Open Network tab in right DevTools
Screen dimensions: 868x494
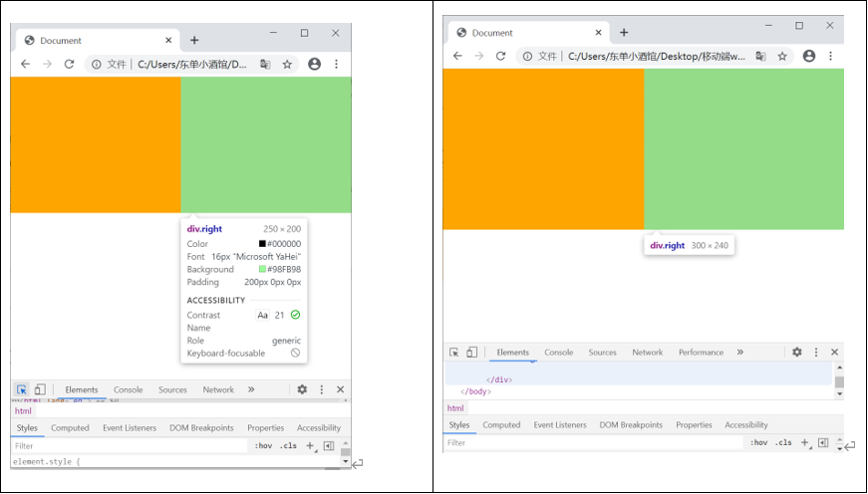647,353
